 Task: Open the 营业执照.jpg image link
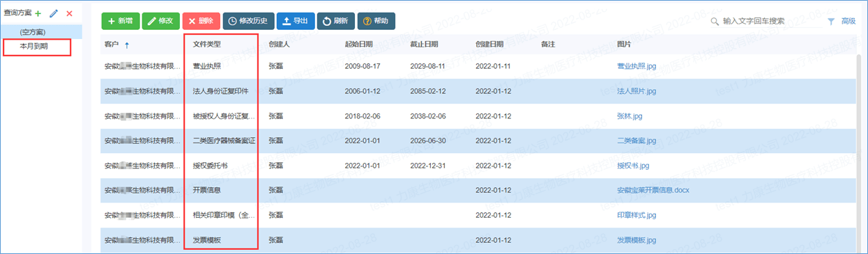637,66
